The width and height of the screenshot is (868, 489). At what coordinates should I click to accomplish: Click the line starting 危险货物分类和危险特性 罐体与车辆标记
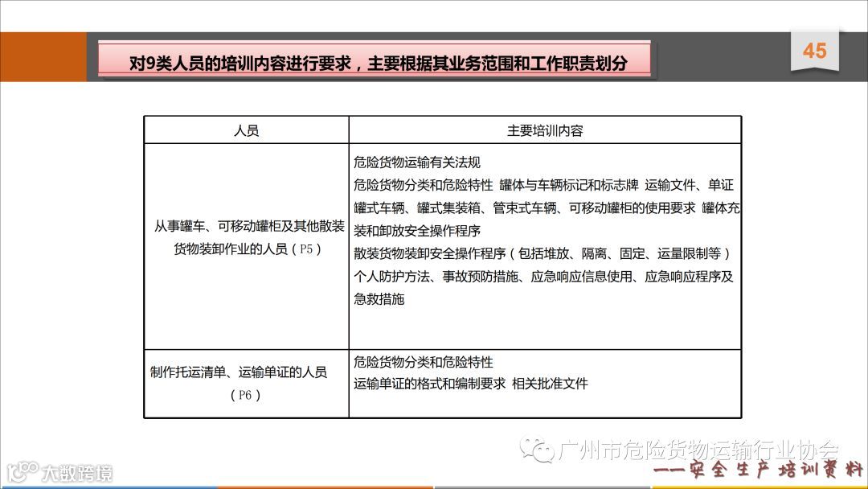(543, 185)
